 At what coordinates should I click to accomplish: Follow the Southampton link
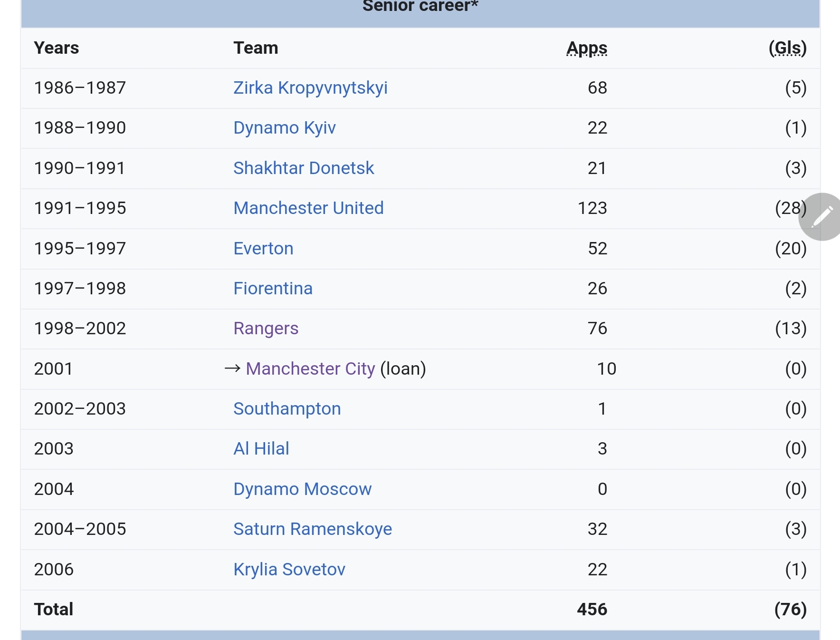pos(287,409)
